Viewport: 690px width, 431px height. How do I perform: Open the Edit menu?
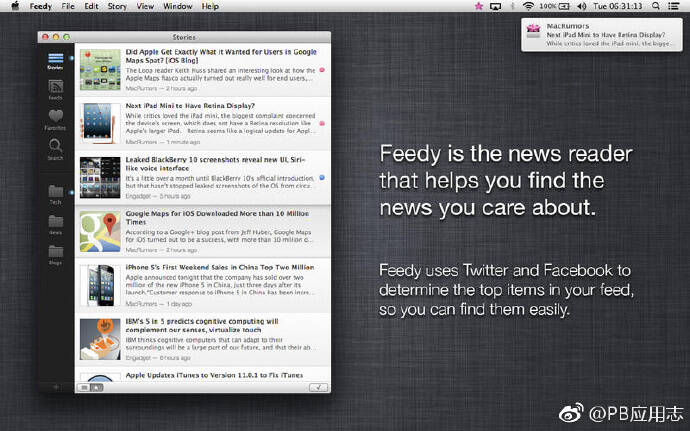[92, 6]
